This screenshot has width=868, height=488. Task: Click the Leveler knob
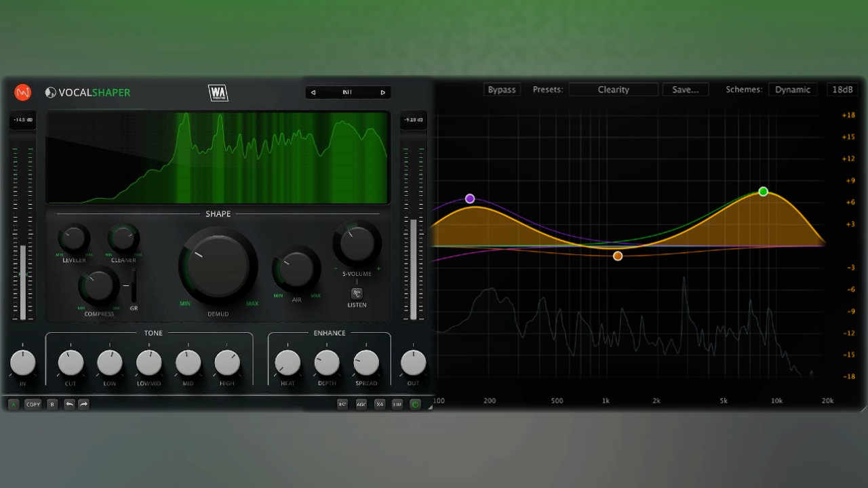73,239
